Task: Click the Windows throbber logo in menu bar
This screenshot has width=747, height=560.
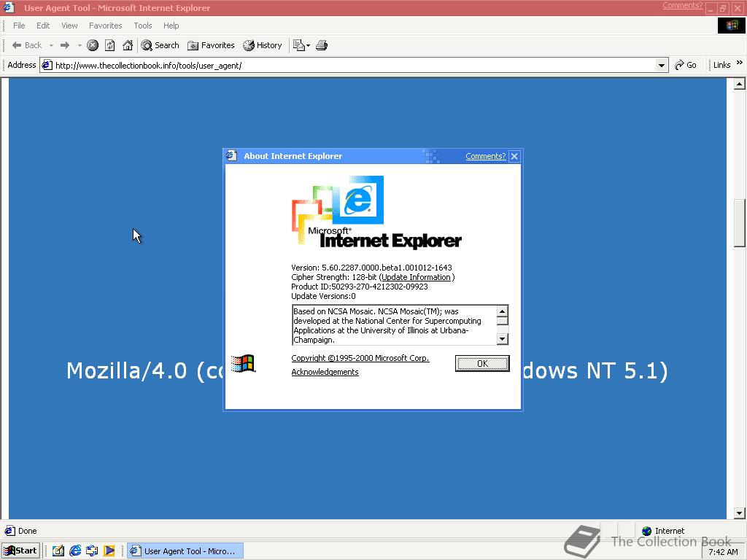Action: pyautogui.click(x=731, y=26)
